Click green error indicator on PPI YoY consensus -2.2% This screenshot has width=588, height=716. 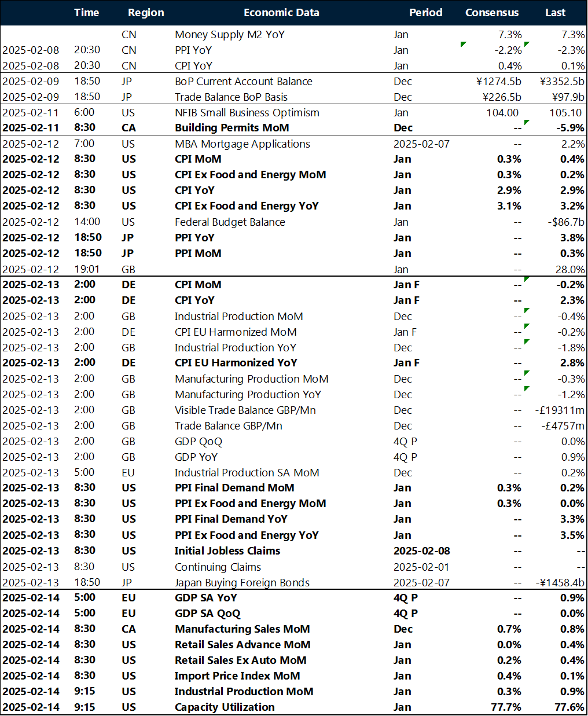(x=463, y=45)
